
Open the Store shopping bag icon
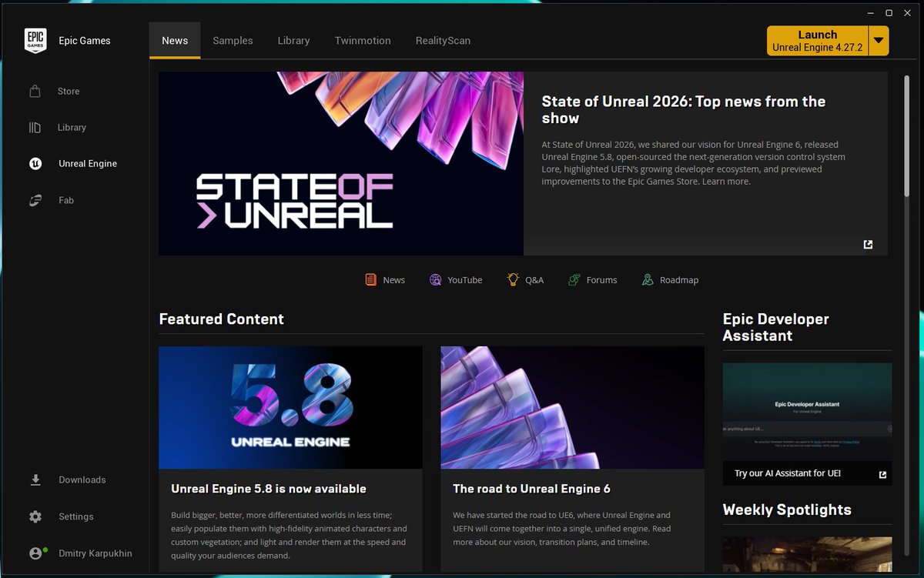coord(35,91)
